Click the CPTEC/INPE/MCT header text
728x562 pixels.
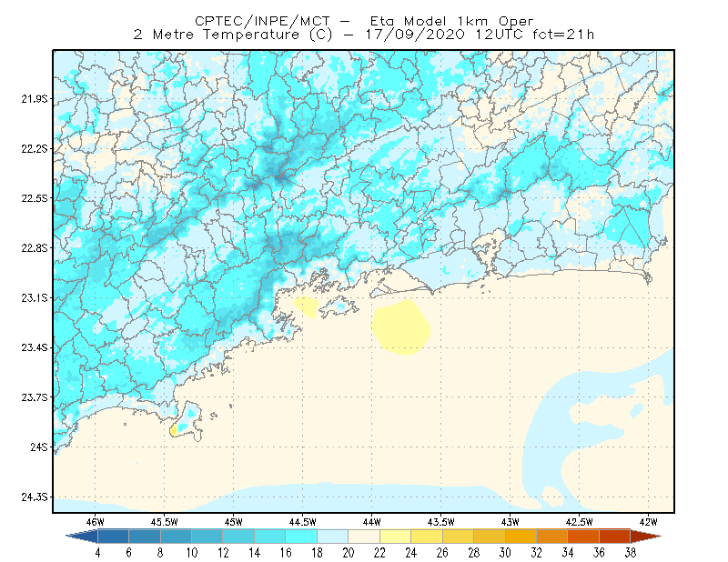point(262,21)
